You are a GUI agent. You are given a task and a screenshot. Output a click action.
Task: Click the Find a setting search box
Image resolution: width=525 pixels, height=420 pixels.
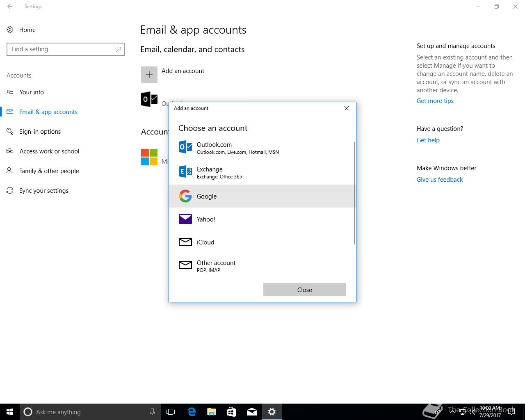click(66, 49)
